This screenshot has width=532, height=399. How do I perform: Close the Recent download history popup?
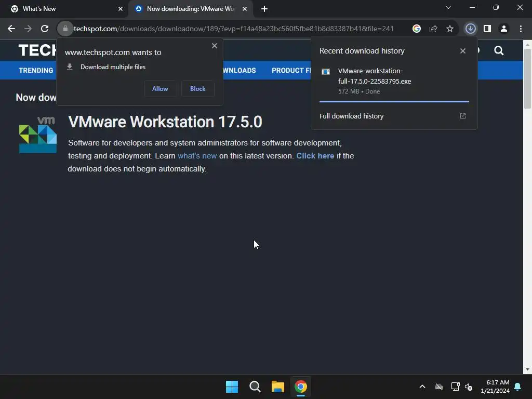click(463, 51)
